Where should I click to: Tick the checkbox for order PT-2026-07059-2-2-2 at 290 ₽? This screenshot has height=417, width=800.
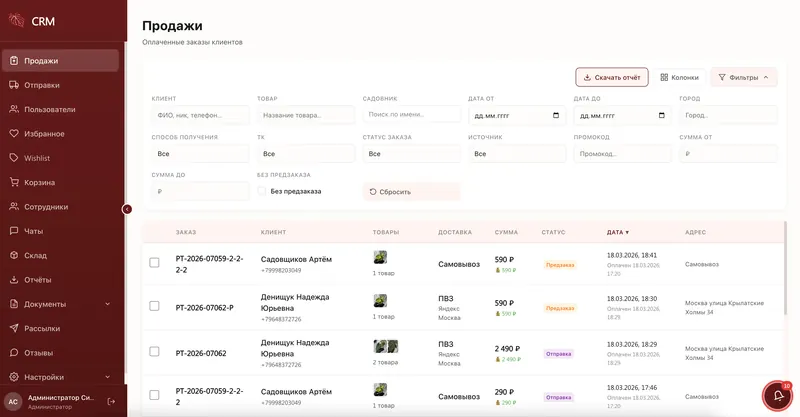click(x=154, y=395)
